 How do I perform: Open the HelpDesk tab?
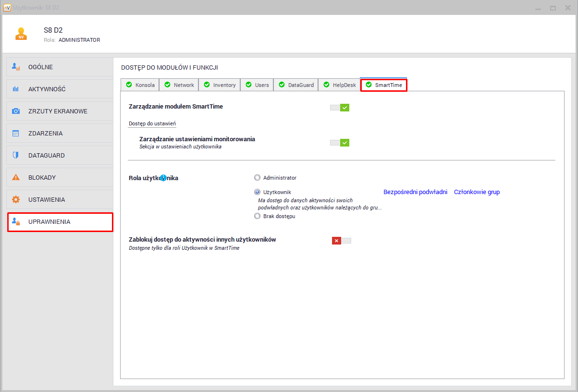point(339,85)
